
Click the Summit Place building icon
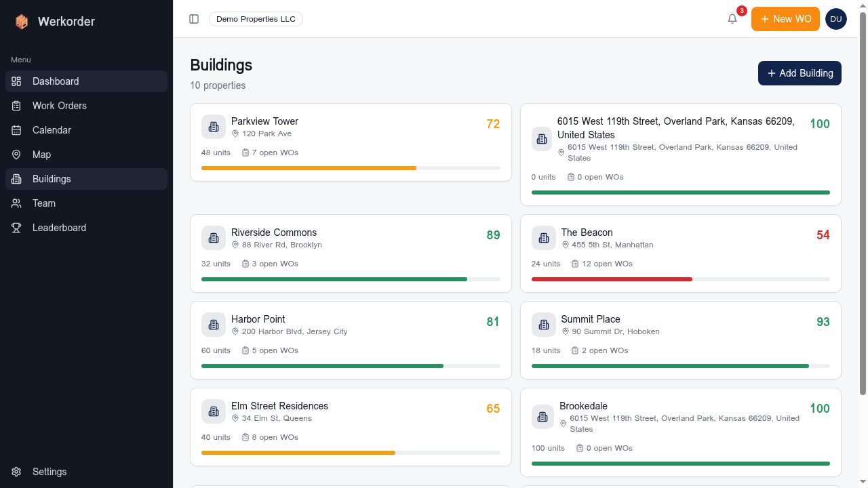(x=544, y=325)
